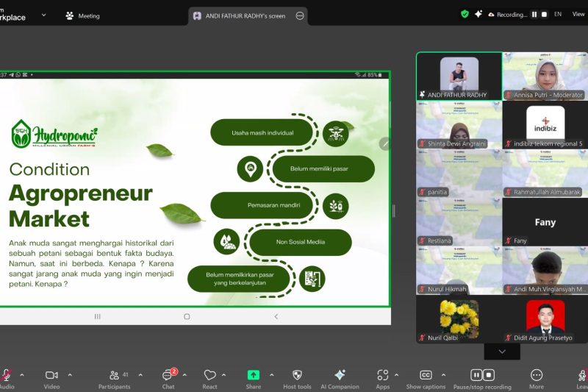588x392 pixels.
Task: Show more participants with down chevron
Action: click(502, 352)
